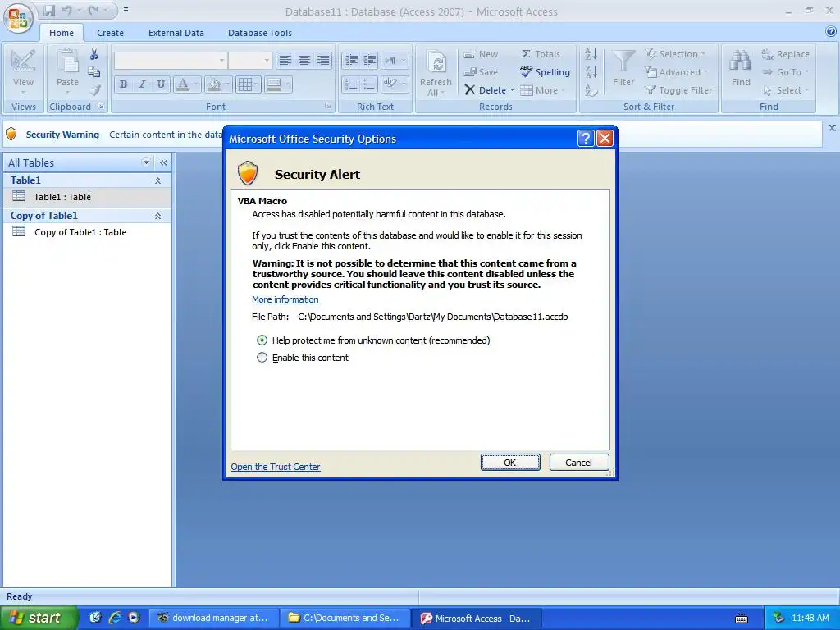
Task: Click the dialog help question mark button
Action: [586, 138]
